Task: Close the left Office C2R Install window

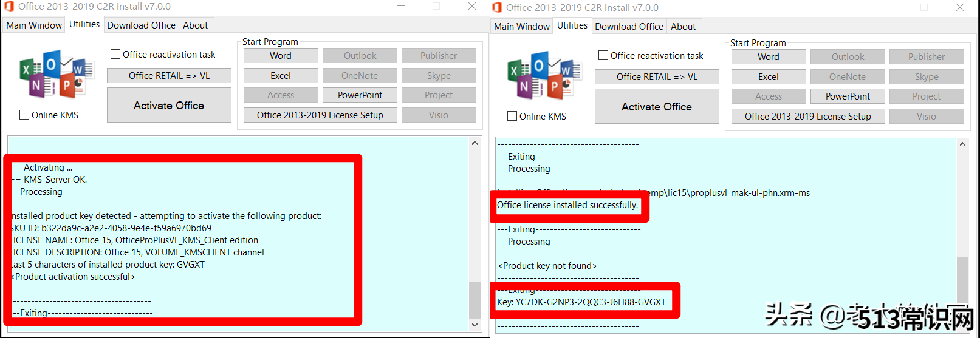Action: pyautogui.click(x=472, y=7)
